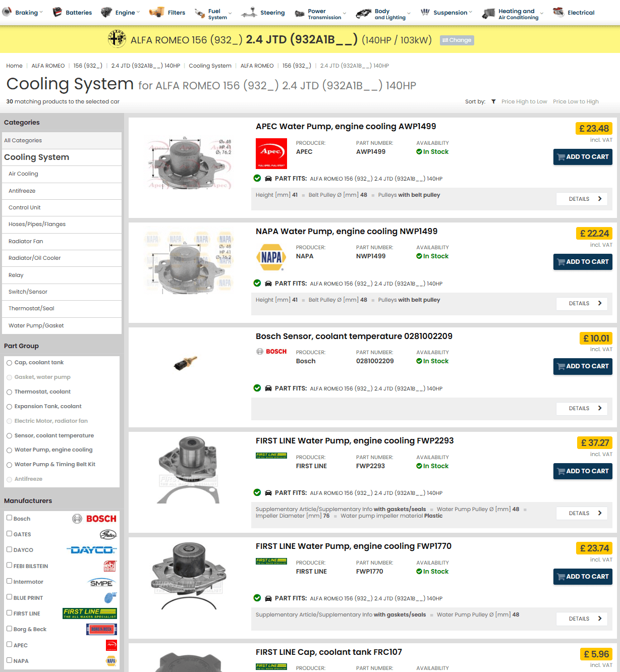The image size is (620, 672).
Task: Click the febi logo in Manufacturers
Action: [x=110, y=566]
